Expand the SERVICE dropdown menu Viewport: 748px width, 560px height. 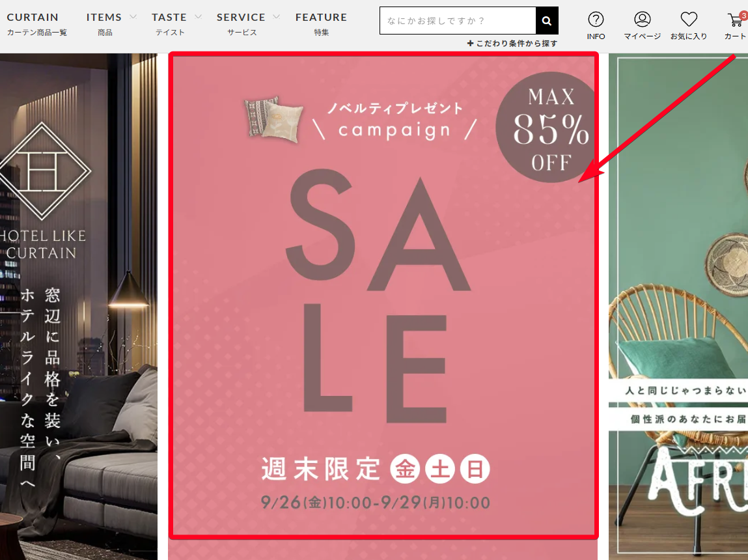tap(247, 24)
